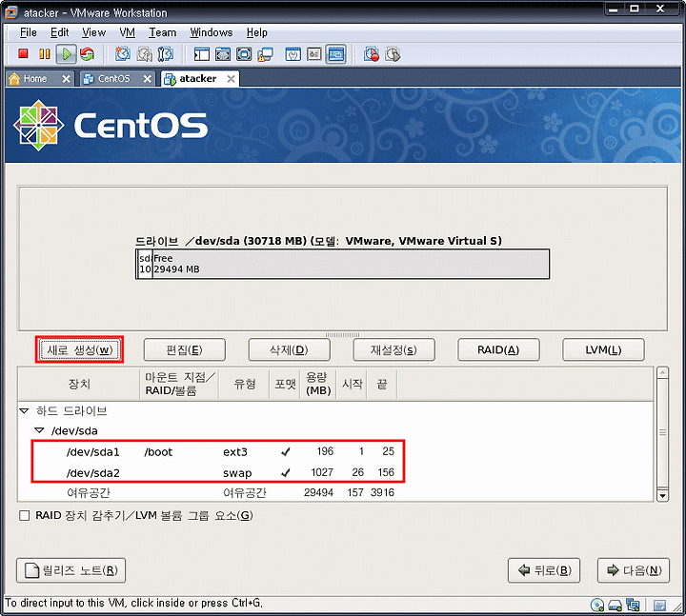Click the 유형 column header
Image resolution: width=686 pixels, height=616 pixels.
click(x=244, y=384)
